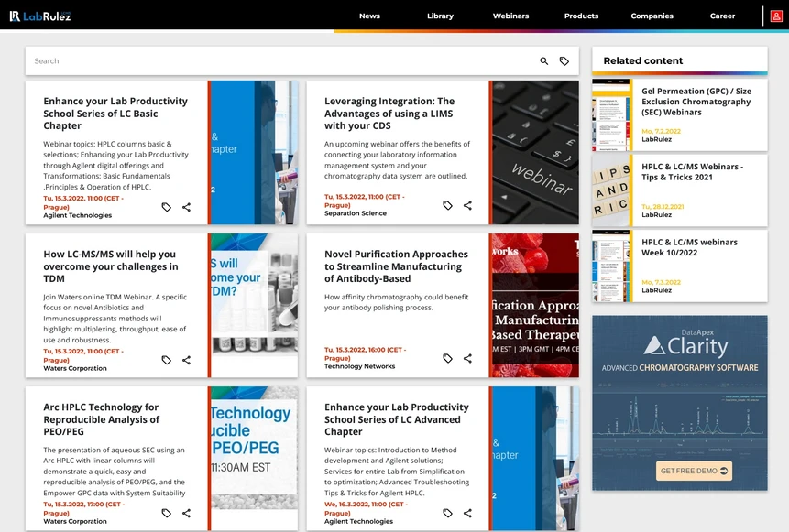The width and height of the screenshot is (789, 532).
Task: Click tag icon on Novel Purification Approaches card
Action: point(447,358)
